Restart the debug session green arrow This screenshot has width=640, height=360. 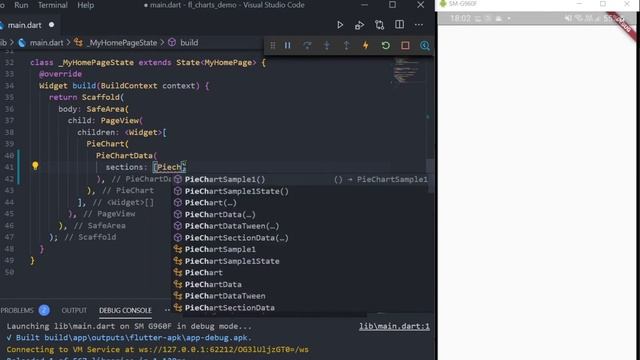[385, 45]
